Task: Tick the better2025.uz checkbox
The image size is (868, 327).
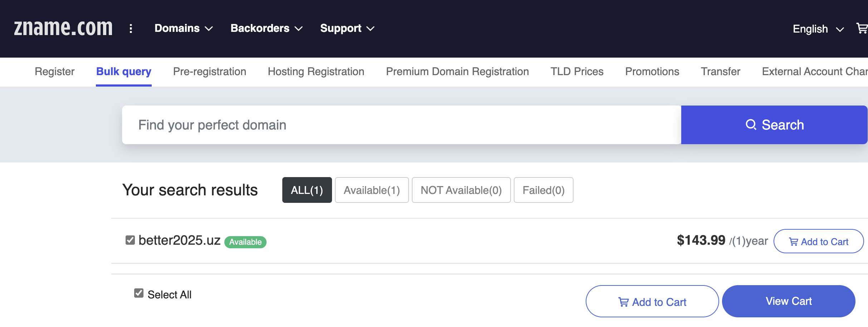Action: pyautogui.click(x=130, y=240)
